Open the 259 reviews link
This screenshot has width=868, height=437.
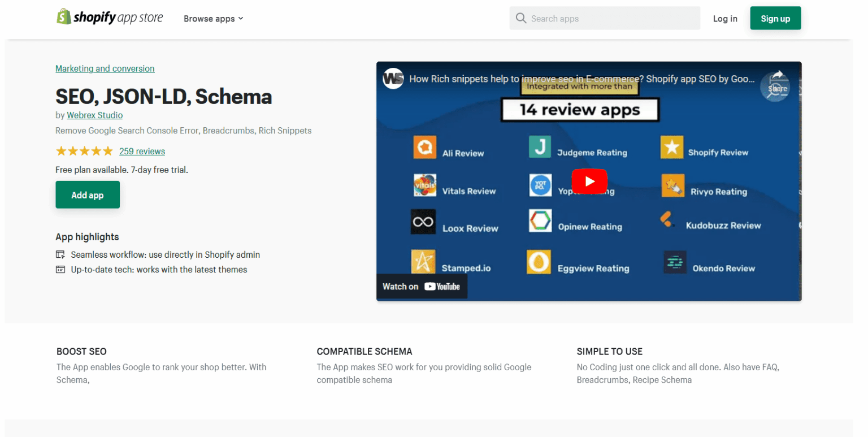(x=142, y=152)
